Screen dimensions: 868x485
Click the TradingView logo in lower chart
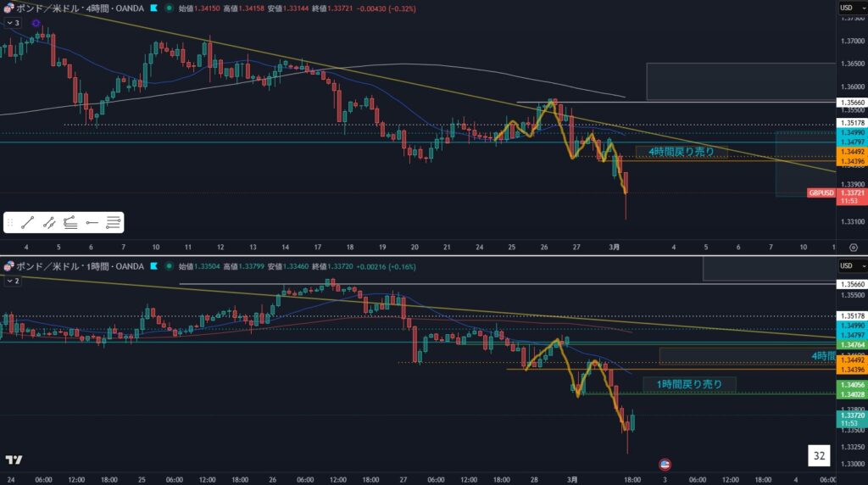click(x=14, y=460)
